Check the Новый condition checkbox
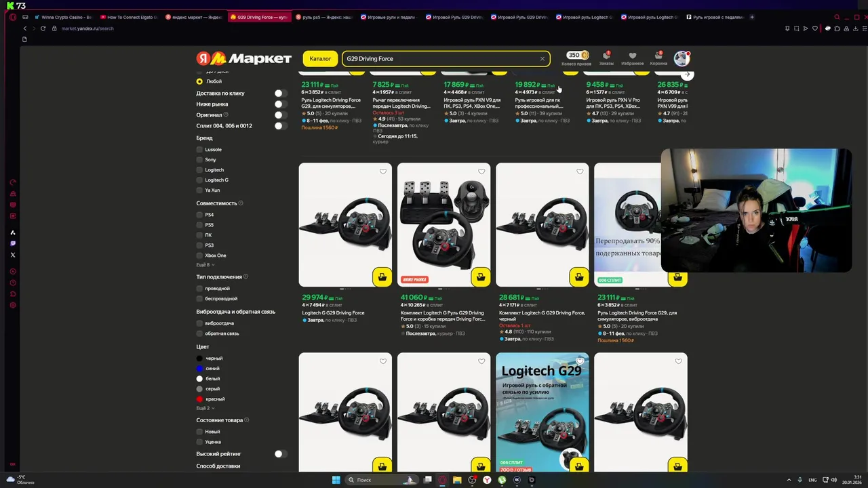Viewport: 868px width, 488px height. click(x=199, y=432)
